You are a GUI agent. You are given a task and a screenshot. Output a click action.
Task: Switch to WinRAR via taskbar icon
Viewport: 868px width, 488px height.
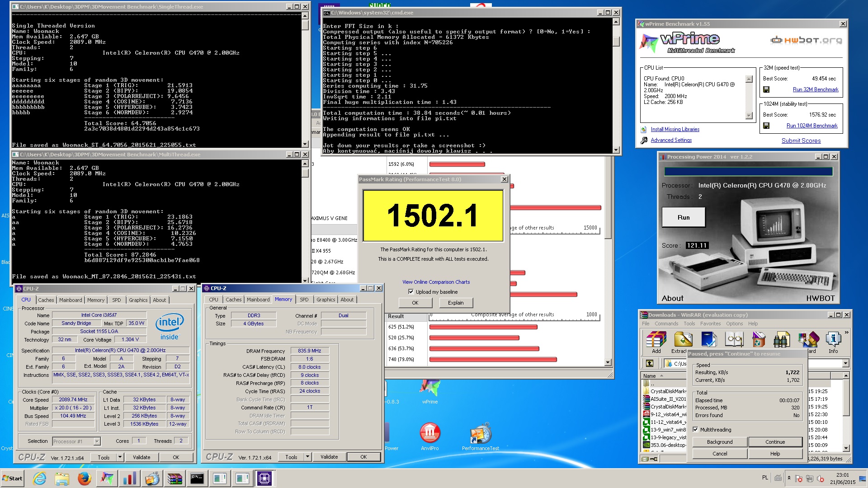pyautogui.click(x=175, y=479)
